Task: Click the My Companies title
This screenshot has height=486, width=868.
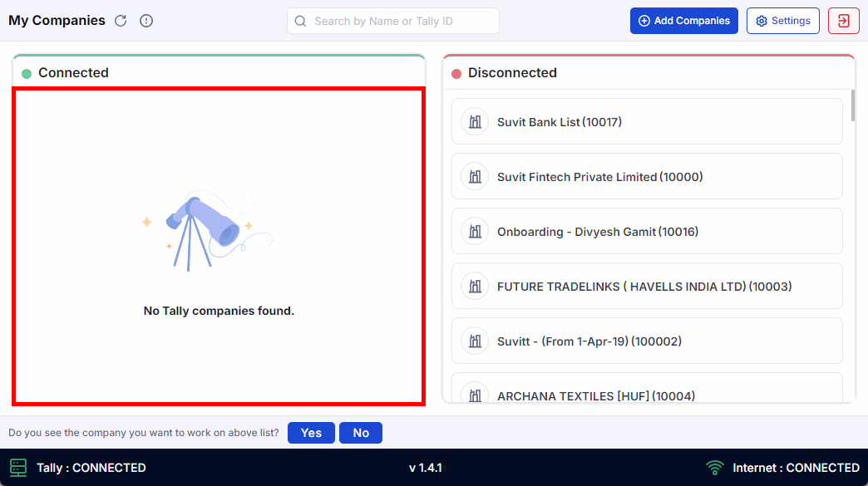Action: 57,21
